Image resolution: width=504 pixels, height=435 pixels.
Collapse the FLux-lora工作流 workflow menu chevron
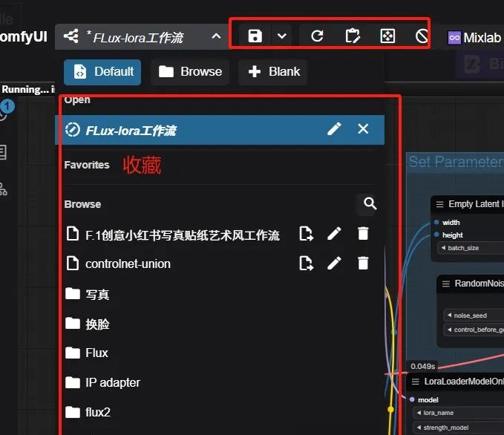(x=216, y=36)
